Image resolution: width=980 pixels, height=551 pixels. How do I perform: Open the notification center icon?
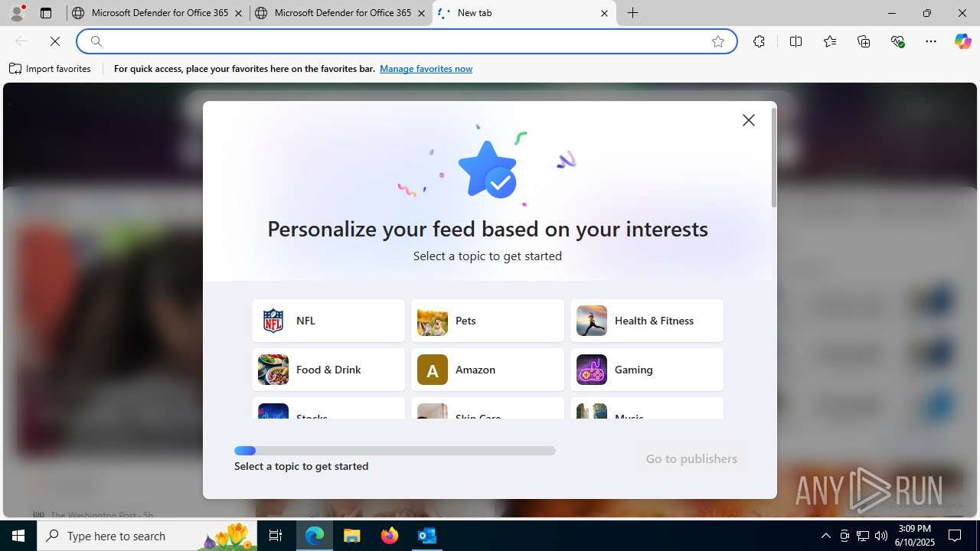[x=955, y=536]
